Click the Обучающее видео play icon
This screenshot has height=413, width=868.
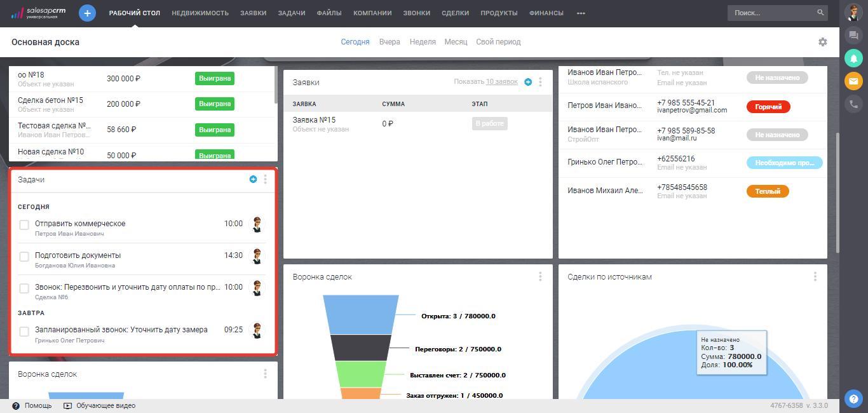(67, 405)
